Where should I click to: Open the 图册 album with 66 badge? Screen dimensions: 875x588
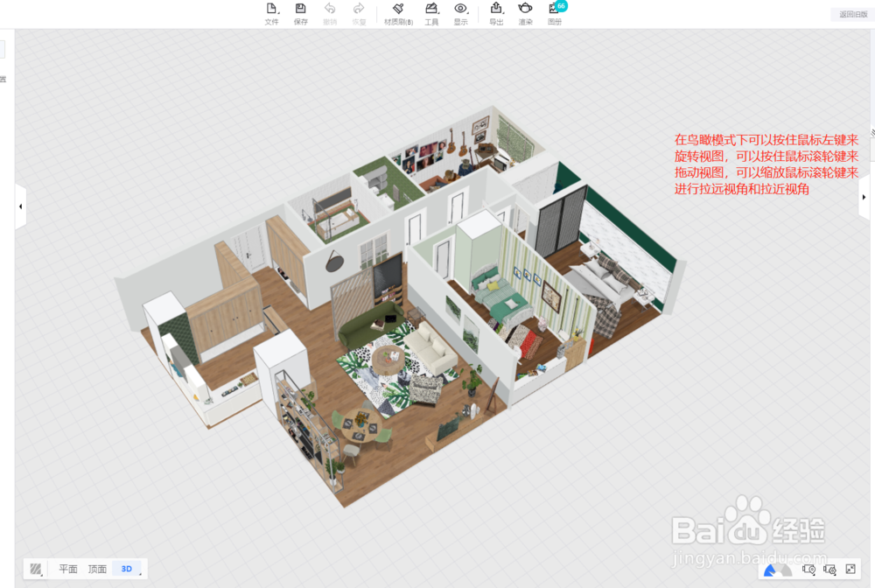tap(555, 13)
